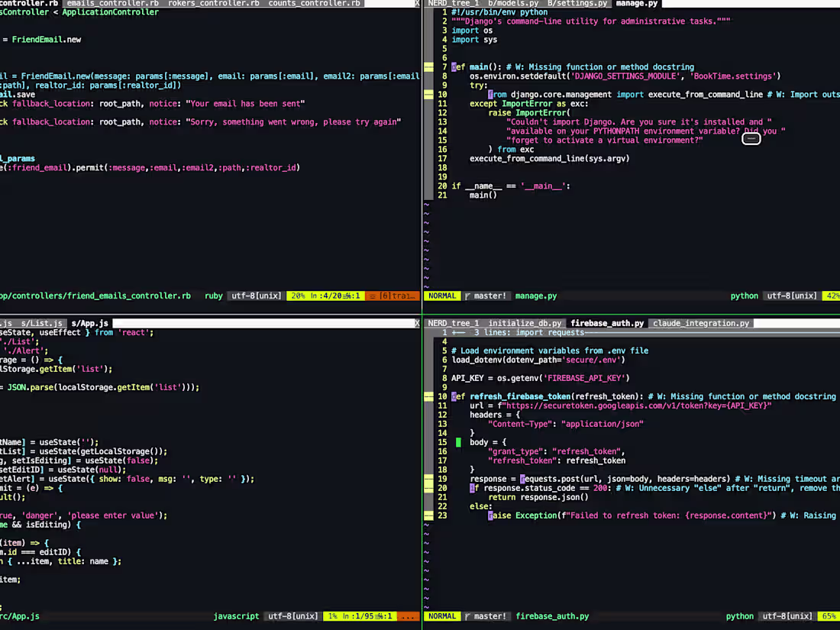
Task: Open NERD_tree_1 tab above manage.py pane
Action: [453, 3]
